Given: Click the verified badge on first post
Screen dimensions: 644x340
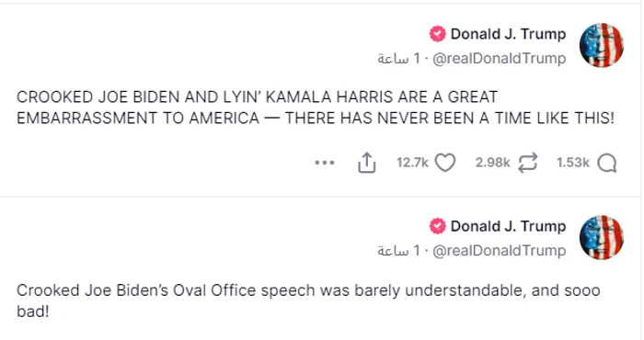Looking at the screenshot, I should click(x=437, y=34).
